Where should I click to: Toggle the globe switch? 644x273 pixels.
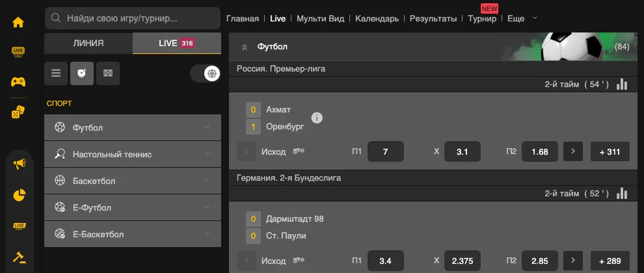[206, 74]
